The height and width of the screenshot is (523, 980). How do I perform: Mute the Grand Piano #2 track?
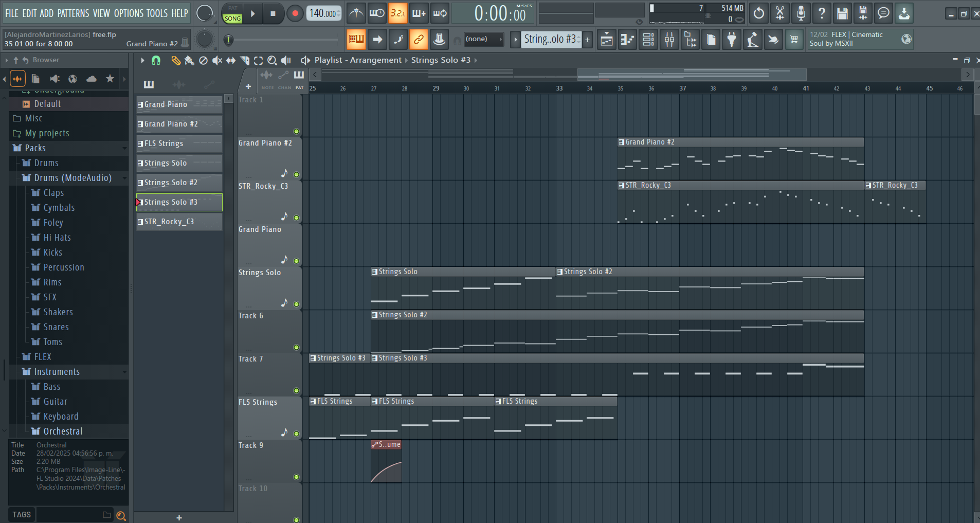(x=296, y=175)
